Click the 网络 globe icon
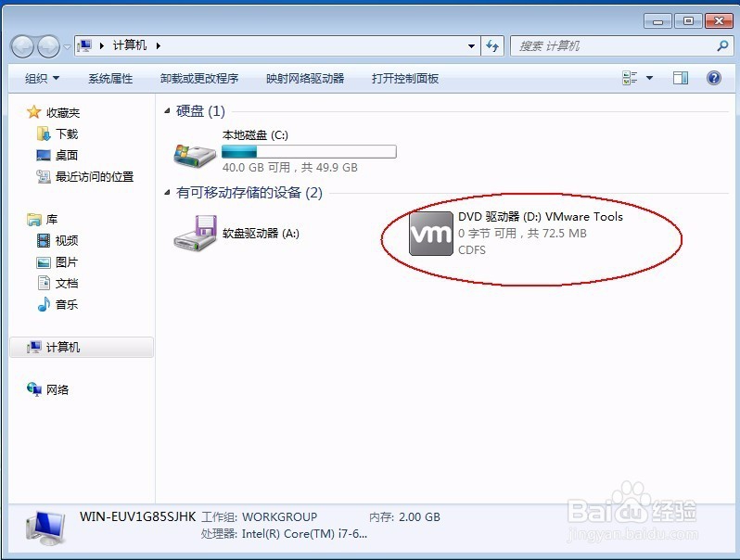 [x=34, y=389]
